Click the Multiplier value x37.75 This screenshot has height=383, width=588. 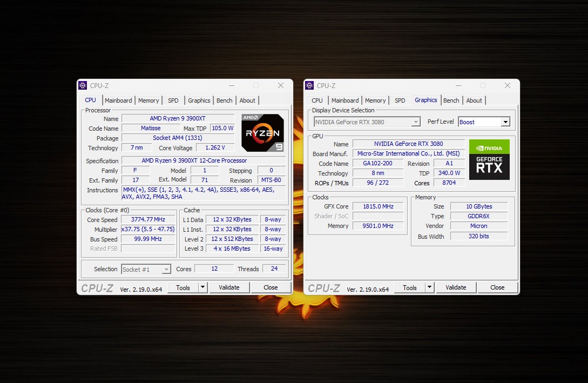click(x=148, y=229)
